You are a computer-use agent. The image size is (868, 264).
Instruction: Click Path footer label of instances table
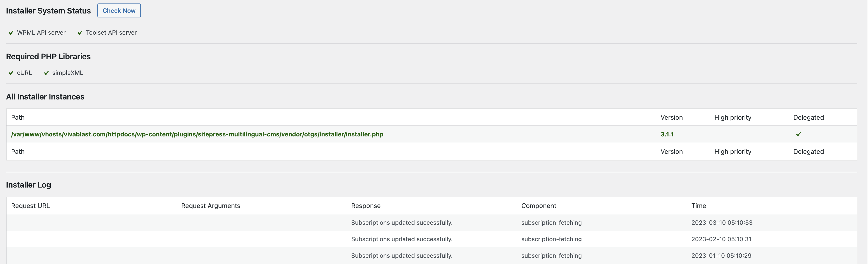coord(18,152)
